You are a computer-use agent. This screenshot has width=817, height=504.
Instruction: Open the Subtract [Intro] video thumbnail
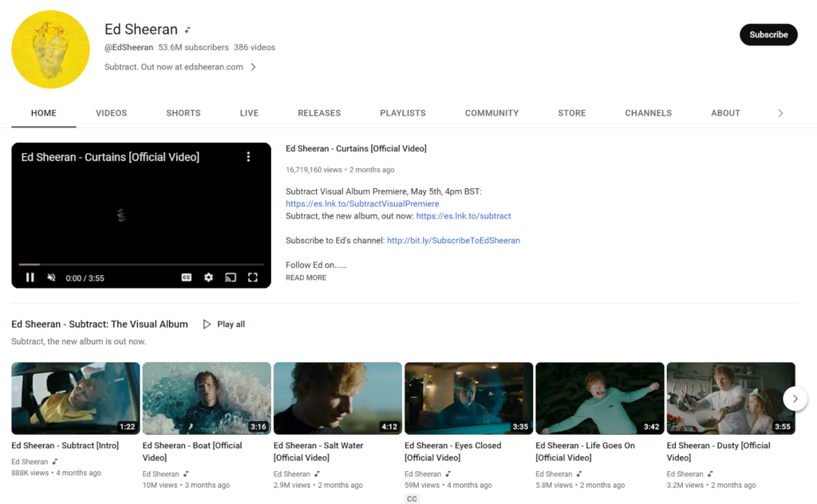tap(76, 398)
